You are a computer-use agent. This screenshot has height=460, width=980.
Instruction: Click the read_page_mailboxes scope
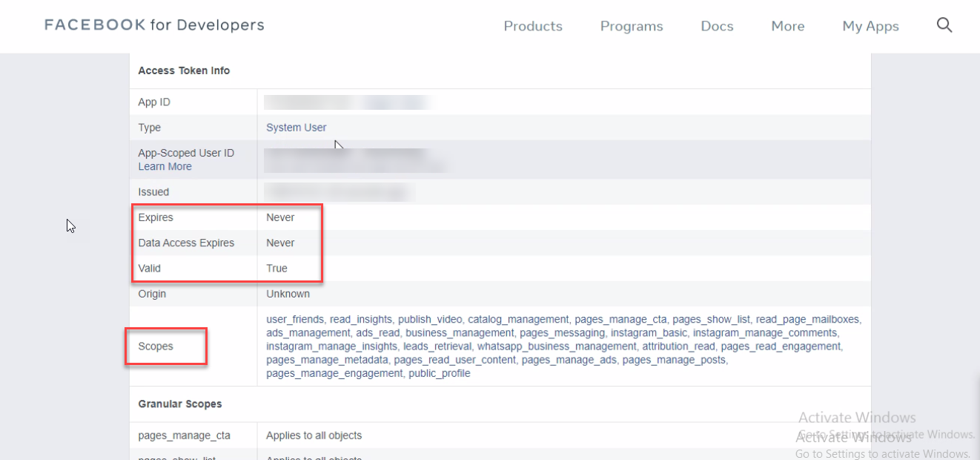pos(807,320)
